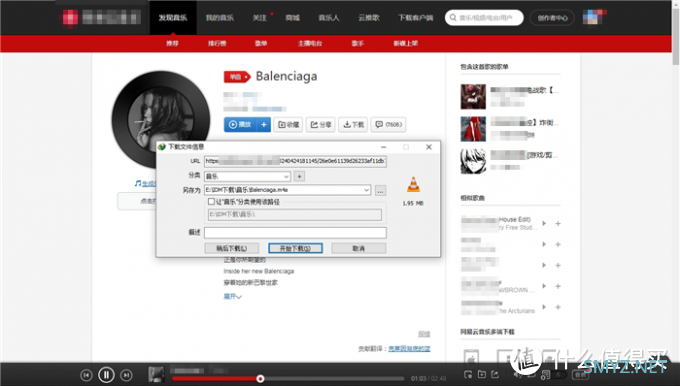
Task: Click the 收藏 collect button
Action: (x=288, y=124)
